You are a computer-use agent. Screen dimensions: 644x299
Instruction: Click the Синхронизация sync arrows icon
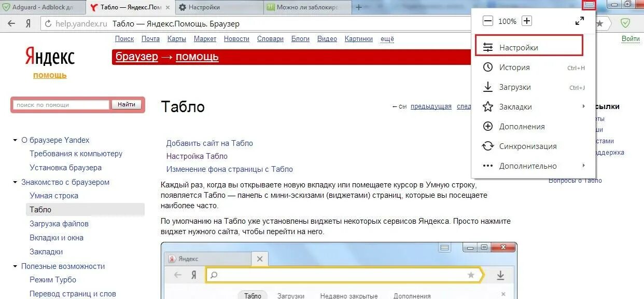(x=488, y=146)
